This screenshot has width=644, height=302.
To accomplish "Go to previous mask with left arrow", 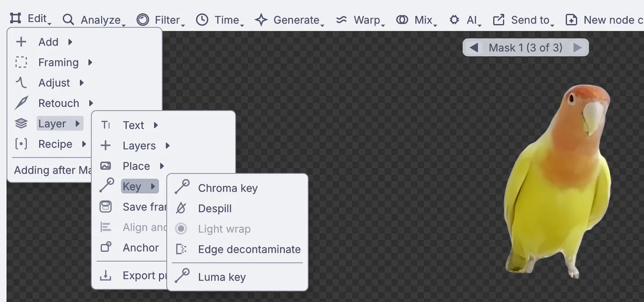I will click(474, 47).
